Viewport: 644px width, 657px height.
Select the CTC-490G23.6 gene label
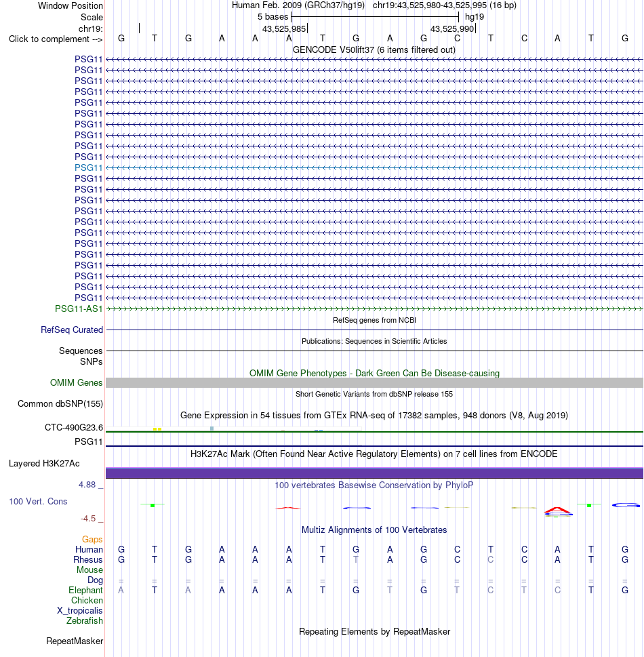[x=74, y=427]
